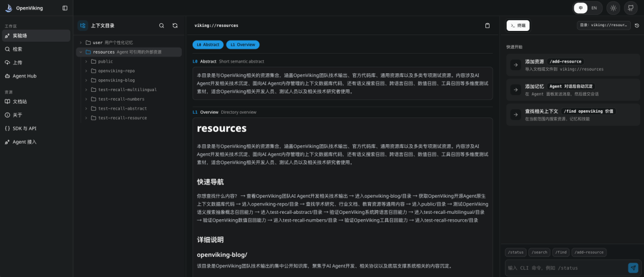This screenshot has height=277, width=644.
Task: Click 添加记忆 quick start card
Action: tap(573, 90)
